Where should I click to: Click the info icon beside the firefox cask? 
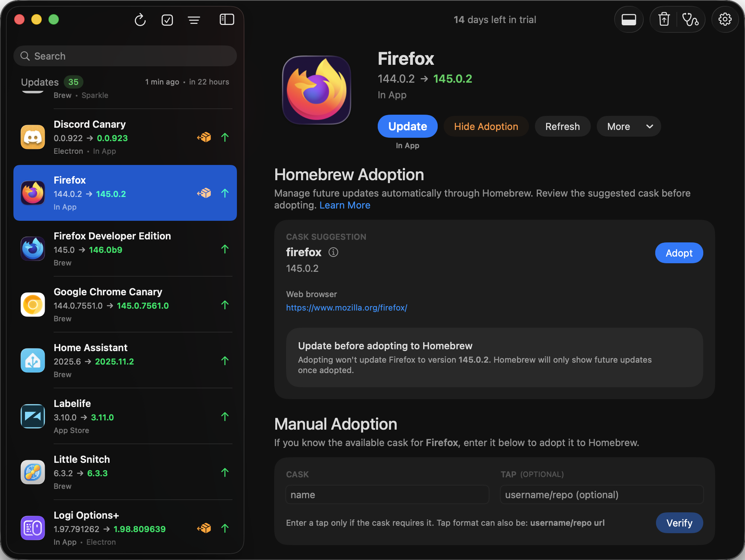(333, 252)
